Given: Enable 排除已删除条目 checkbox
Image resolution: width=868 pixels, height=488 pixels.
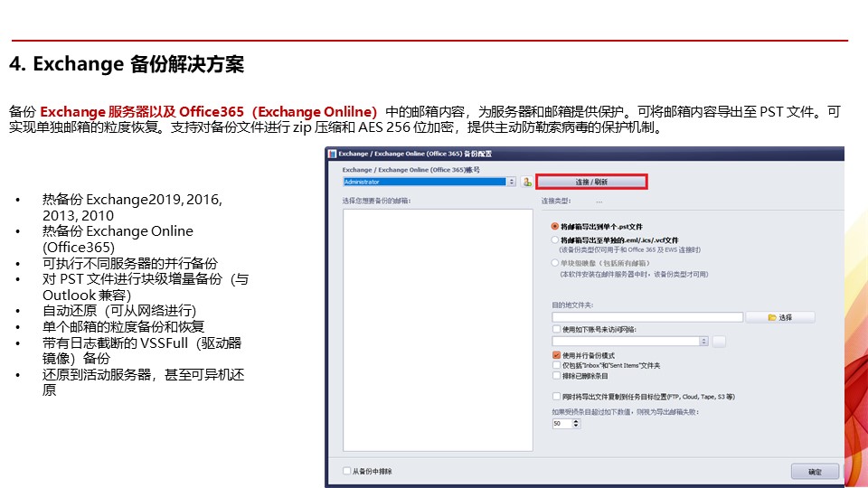Looking at the screenshot, I should (x=556, y=376).
